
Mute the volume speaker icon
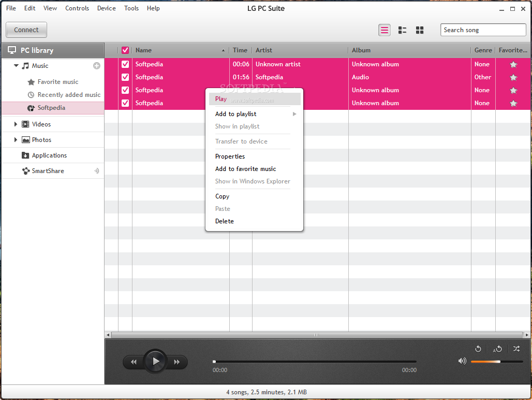click(x=462, y=361)
